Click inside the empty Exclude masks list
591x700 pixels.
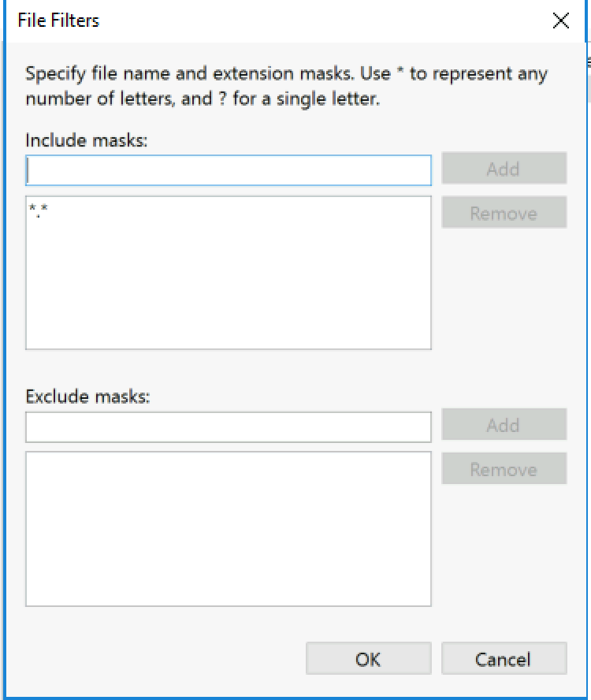click(229, 529)
